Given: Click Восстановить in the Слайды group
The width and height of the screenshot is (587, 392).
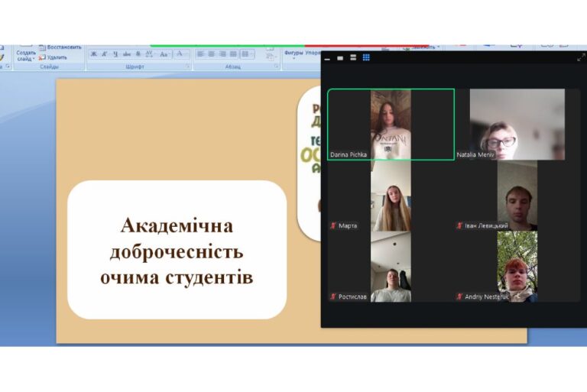Looking at the screenshot, I should point(60,47).
